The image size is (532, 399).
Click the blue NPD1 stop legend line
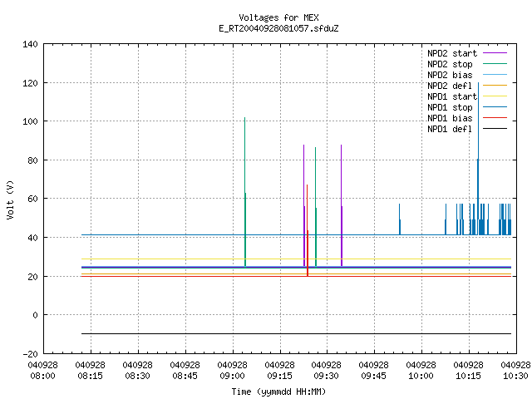click(x=495, y=107)
